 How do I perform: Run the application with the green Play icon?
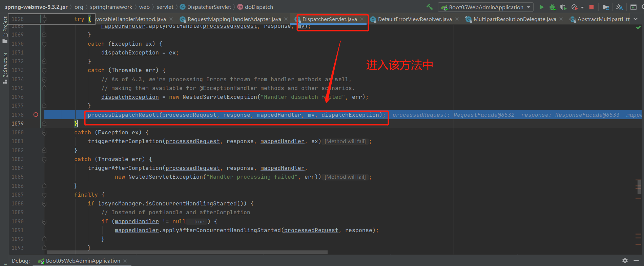tap(541, 7)
